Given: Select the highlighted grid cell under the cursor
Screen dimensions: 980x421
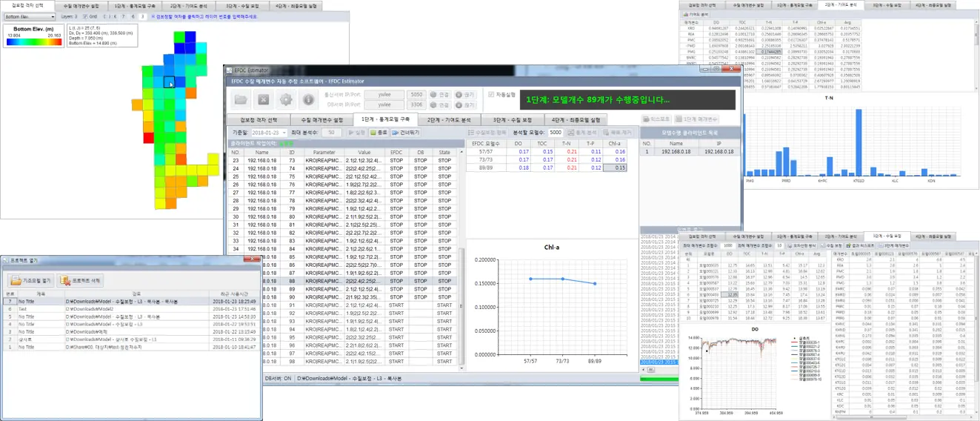Looking at the screenshot, I should click(169, 82).
